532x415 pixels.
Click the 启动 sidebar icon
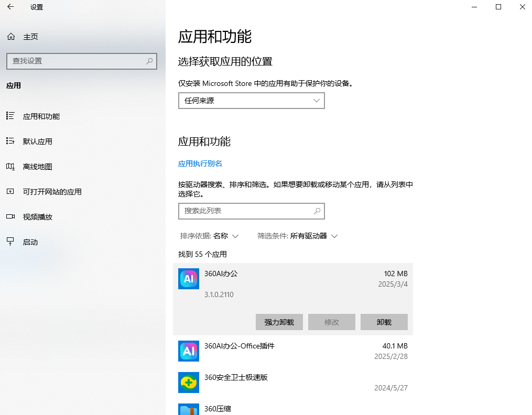(10, 242)
